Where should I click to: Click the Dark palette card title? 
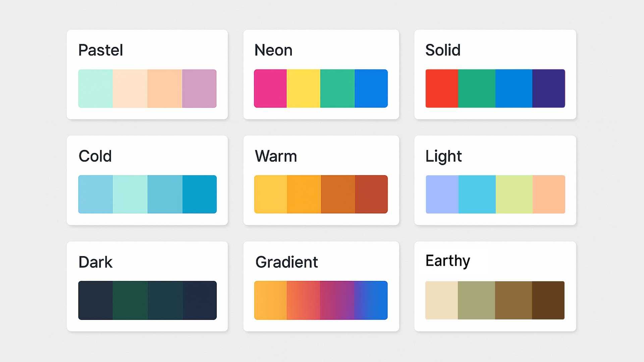[95, 262]
